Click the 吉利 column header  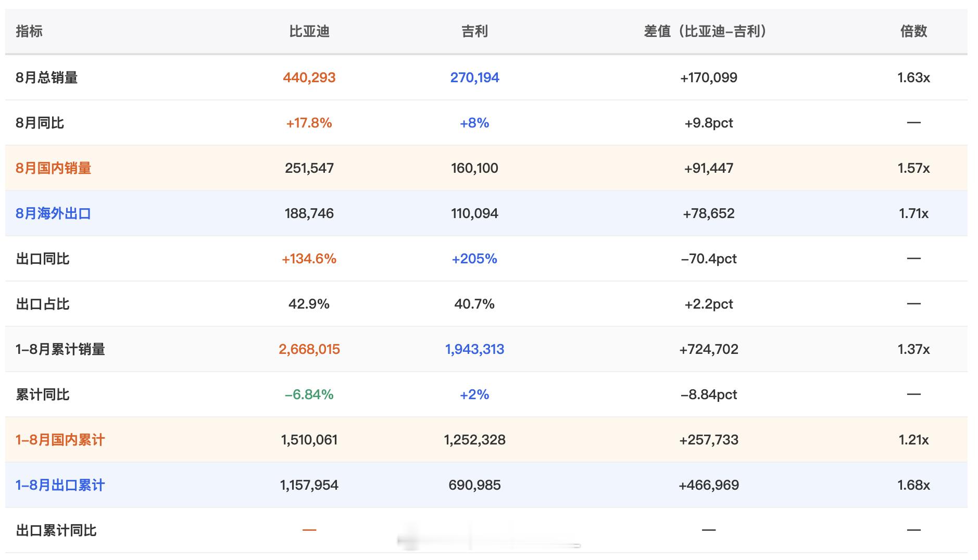[474, 31]
